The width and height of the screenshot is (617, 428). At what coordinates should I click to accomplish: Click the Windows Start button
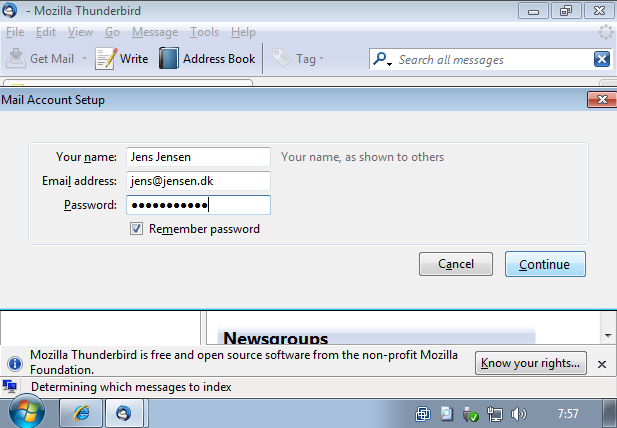27,411
